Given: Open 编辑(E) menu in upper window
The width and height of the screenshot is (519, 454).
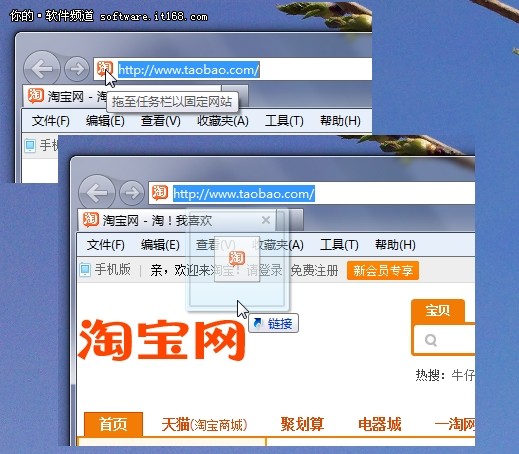Looking at the screenshot, I should tap(105, 121).
